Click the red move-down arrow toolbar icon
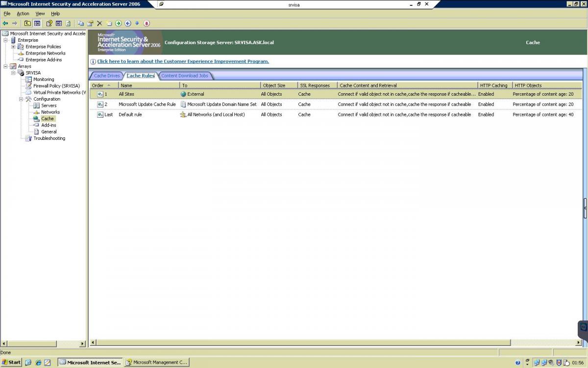 tap(147, 23)
